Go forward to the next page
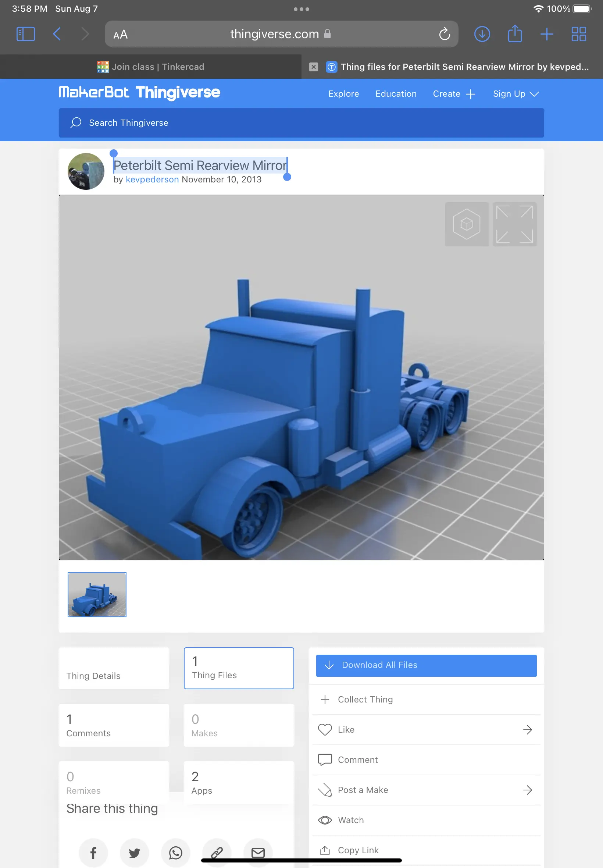 [85, 34]
